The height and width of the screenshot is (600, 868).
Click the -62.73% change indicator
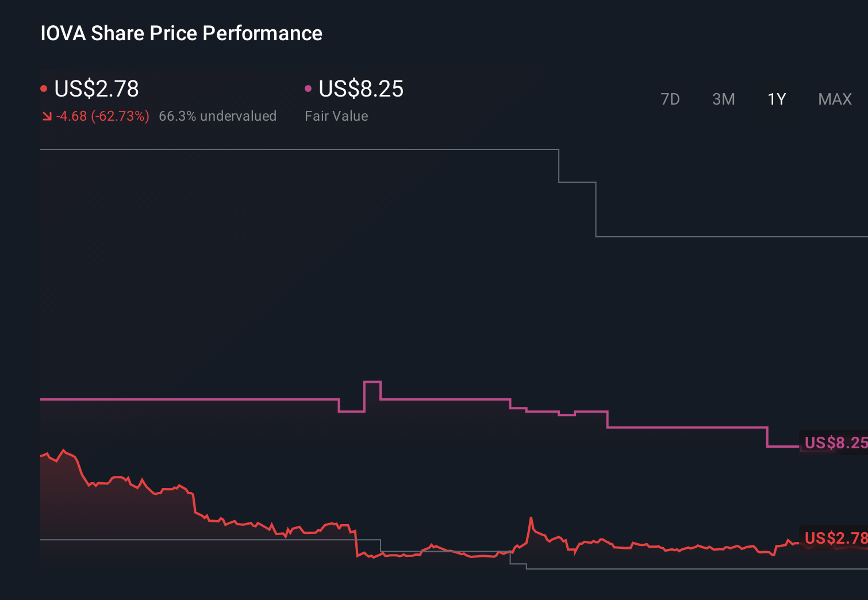click(x=120, y=116)
